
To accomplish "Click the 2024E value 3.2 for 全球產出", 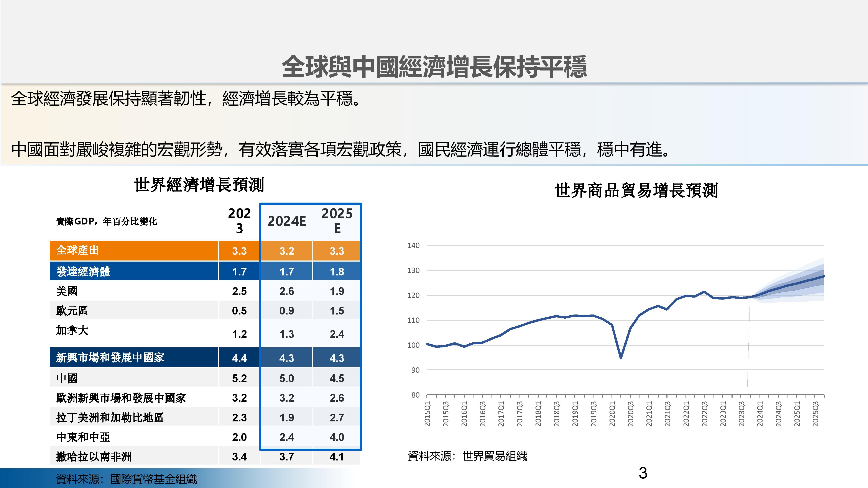I will [287, 251].
